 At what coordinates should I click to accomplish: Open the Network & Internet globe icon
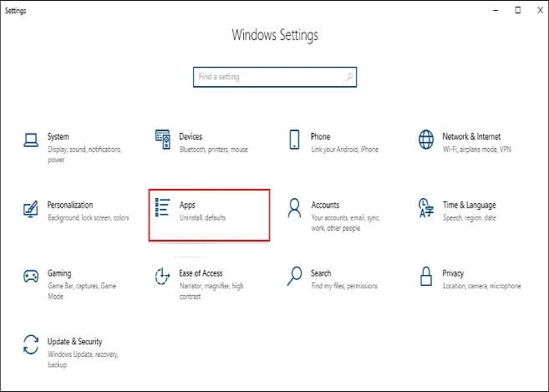click(426, 140)
